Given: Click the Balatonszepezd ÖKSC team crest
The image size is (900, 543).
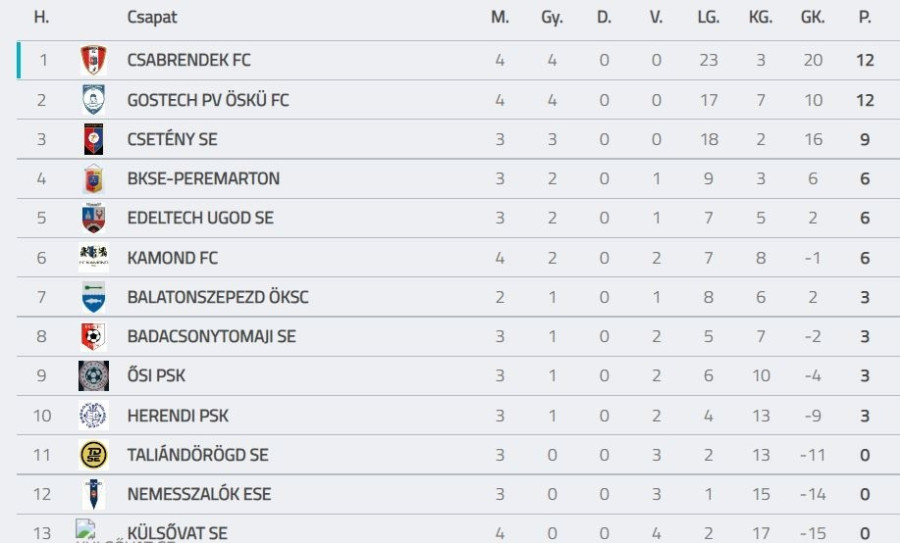Looking at the screenshot, I should (x=93, y=297).
